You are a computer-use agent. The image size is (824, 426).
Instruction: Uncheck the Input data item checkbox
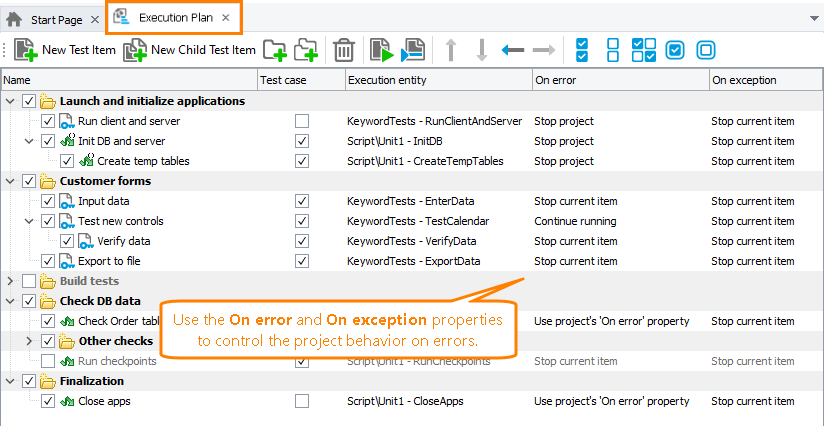pyautogui.click(x=48, y=201)
